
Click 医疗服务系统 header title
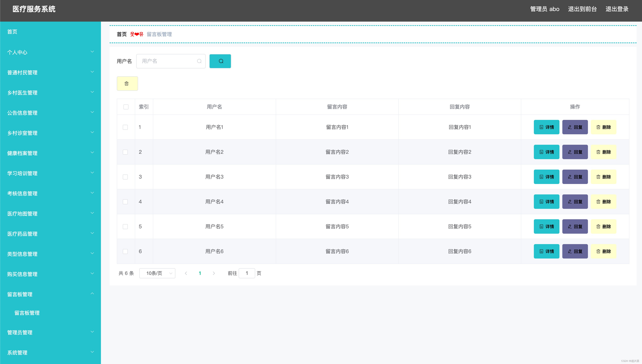coord(34,9)
